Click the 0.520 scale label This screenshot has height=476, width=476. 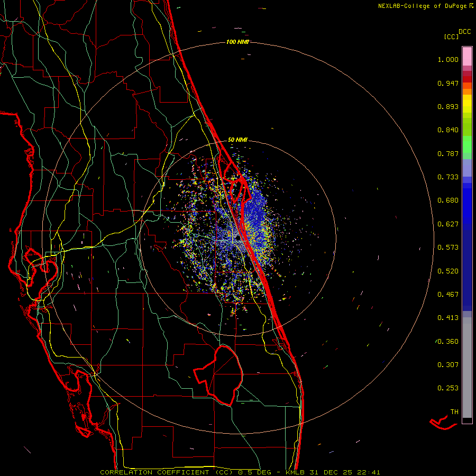(448, 271)
